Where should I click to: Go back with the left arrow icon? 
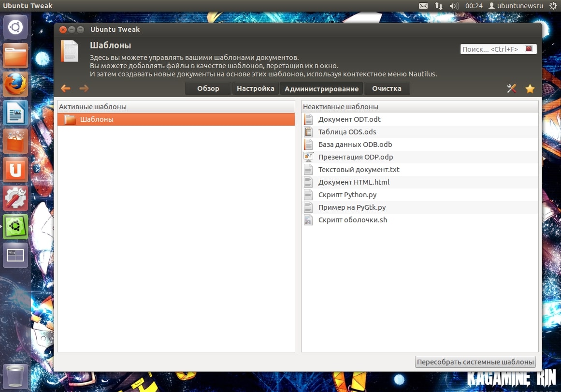tap(65, 88)
